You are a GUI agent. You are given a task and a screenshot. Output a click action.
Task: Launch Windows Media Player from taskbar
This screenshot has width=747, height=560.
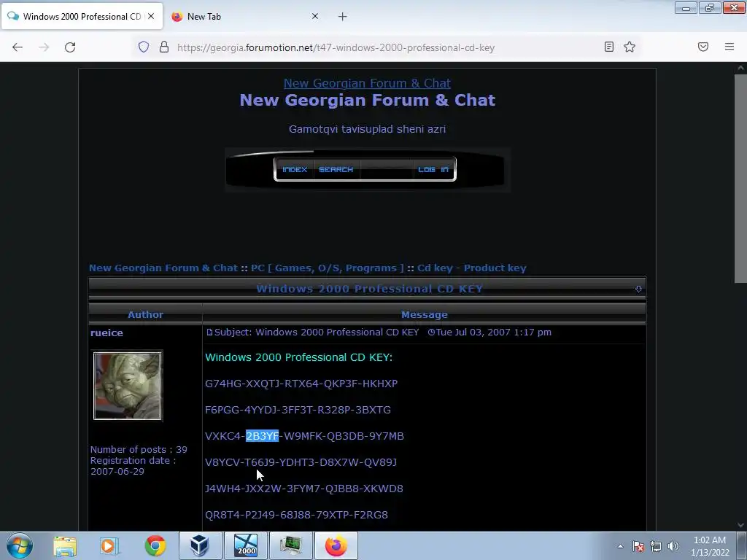(109, 545)
